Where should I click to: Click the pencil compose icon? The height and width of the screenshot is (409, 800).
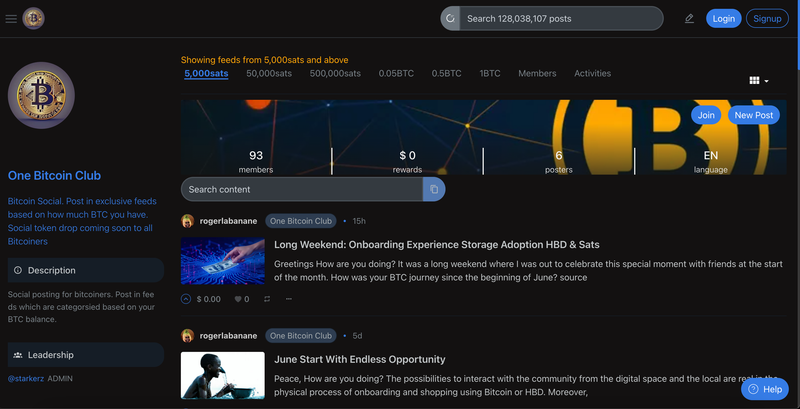coord(689,19)
